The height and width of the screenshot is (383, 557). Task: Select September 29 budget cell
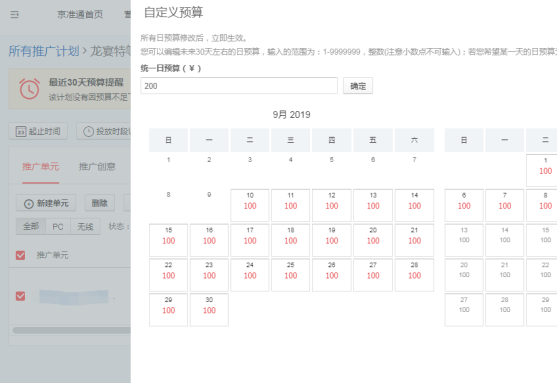tap(168, 310)
